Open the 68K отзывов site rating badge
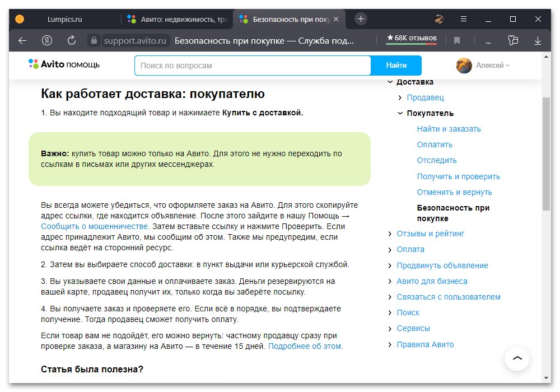 [x=412, y=39]
